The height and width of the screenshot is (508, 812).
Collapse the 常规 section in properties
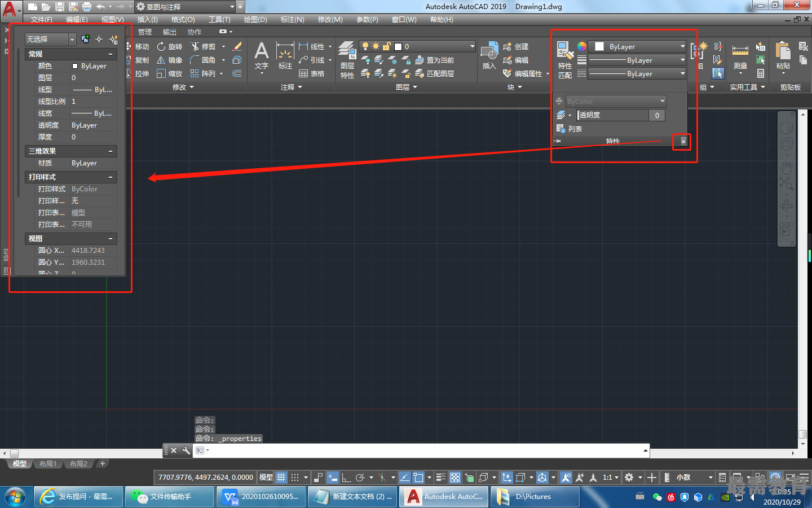[x=111, y=54]
